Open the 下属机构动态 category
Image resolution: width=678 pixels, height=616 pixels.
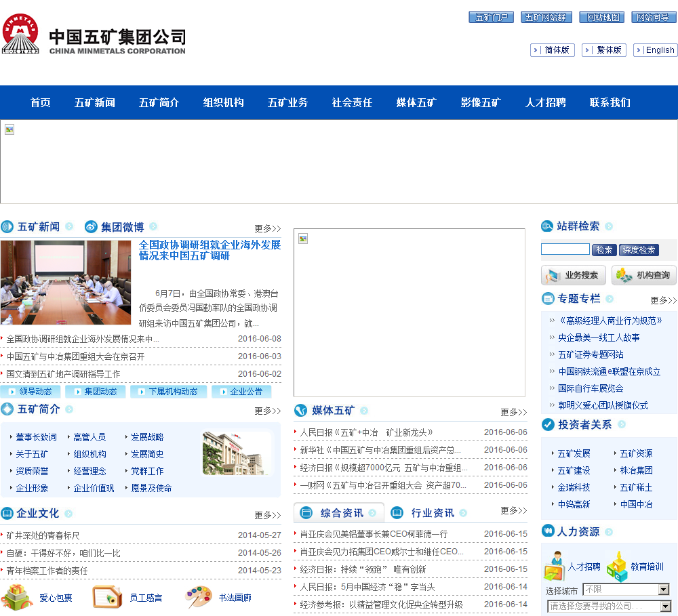(169, 392)
